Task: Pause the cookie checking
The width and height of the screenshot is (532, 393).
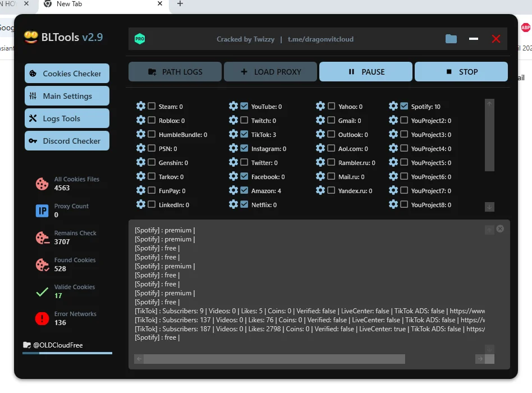Action: click(x=366, y=72)
